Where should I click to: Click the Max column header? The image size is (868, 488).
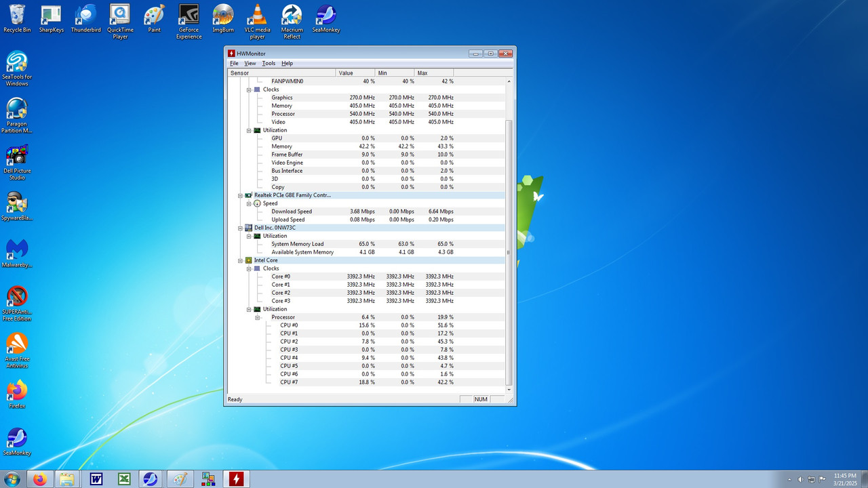(434, 73)
